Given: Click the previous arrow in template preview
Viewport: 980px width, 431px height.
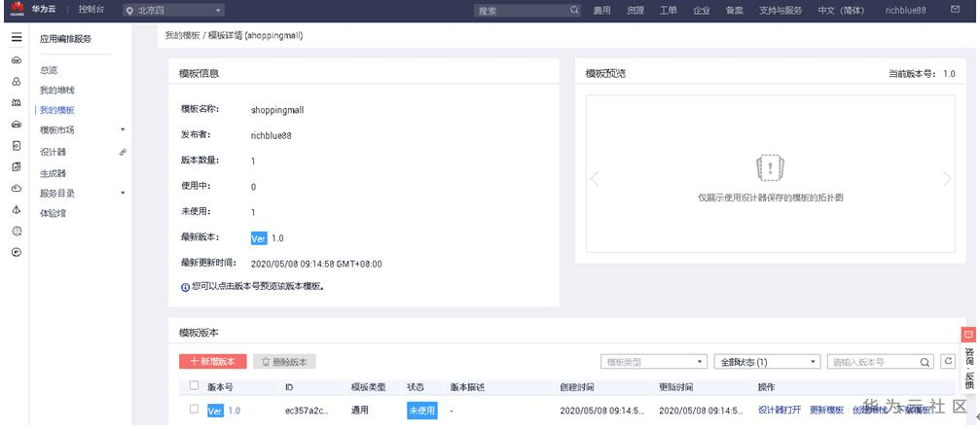Looking at the screenshot, I should coord(595,179).
